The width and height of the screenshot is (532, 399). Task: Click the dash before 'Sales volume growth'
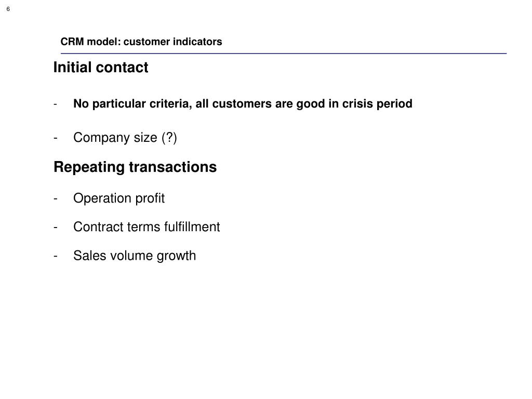pyautogui.click(x=55, y=256)
